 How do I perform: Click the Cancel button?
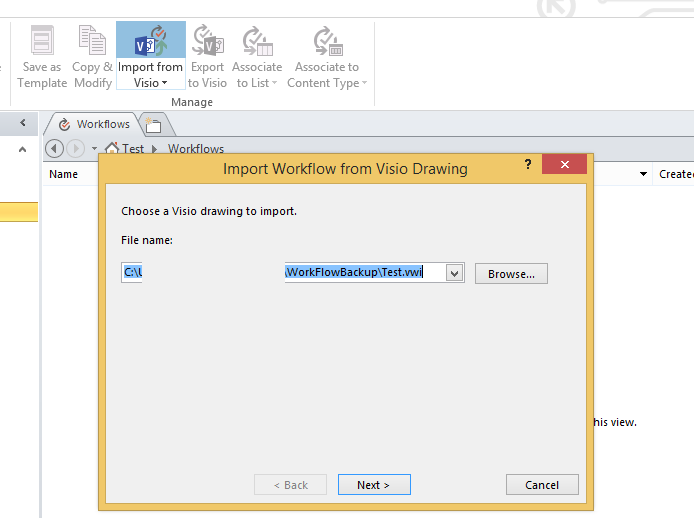click(x=542, y=485)
